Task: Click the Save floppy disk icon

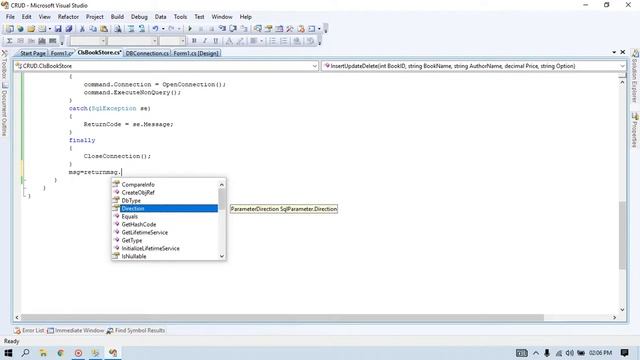Action: pos(58,29)
